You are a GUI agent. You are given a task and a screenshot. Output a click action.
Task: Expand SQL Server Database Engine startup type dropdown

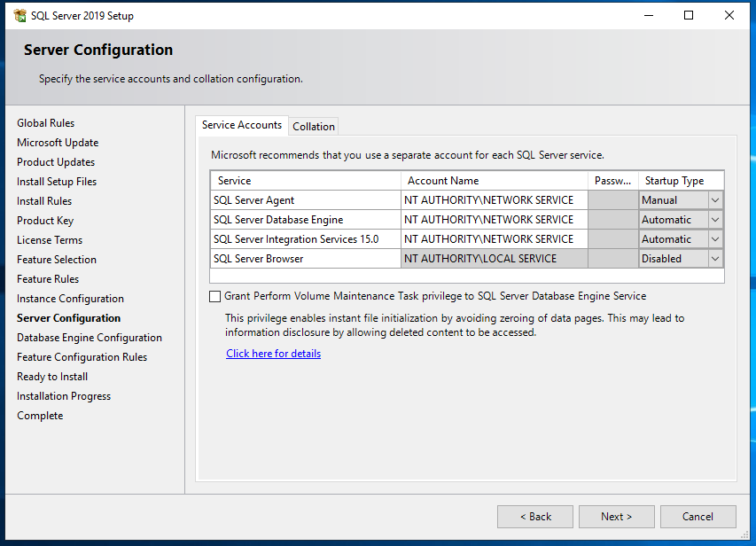(x=714, y=219)
